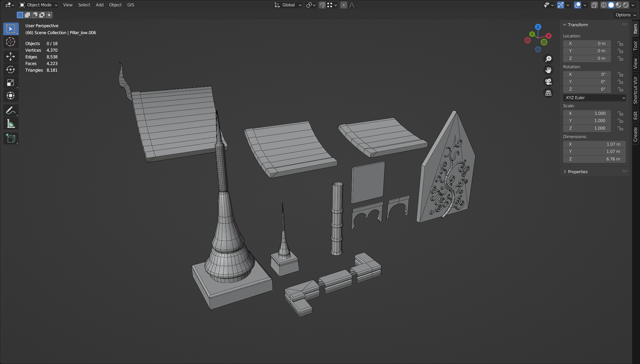Choose the Add Cube tool

11,138
